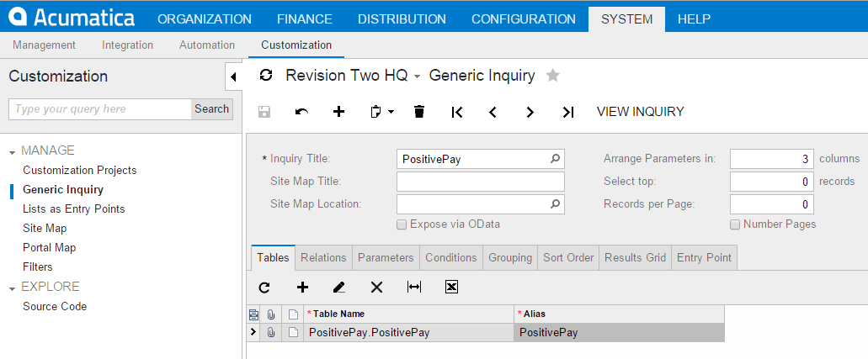Viewport: 868px width, 359px height.
Task: Switch to the Sort Order tab
Action: [x=568, y=258]
